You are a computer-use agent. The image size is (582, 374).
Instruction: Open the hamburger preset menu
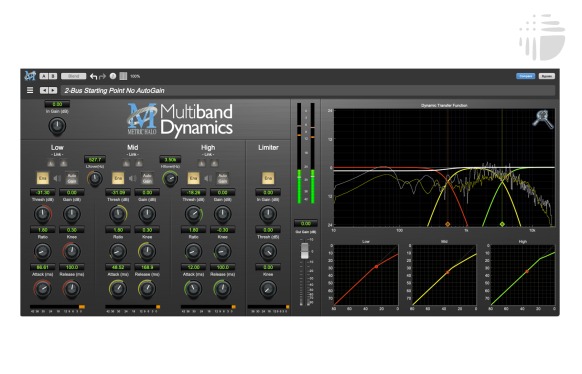click(x=30, y=90)
